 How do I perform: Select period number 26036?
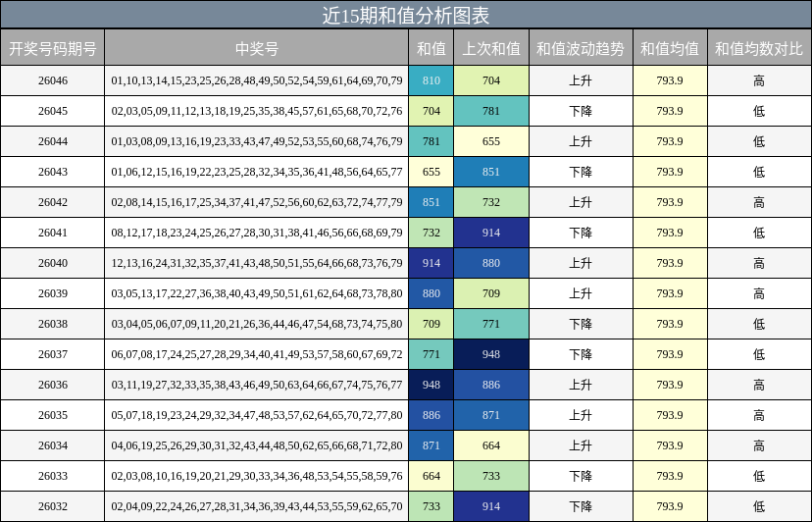pos(53,385)
